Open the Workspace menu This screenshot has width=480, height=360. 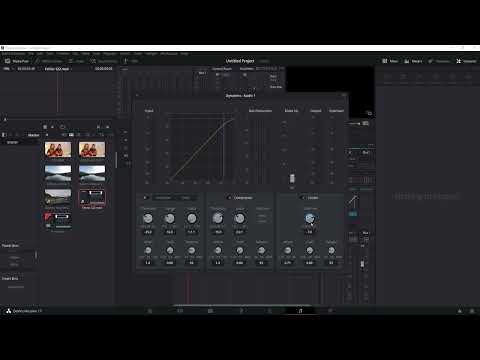click(169, 53)
